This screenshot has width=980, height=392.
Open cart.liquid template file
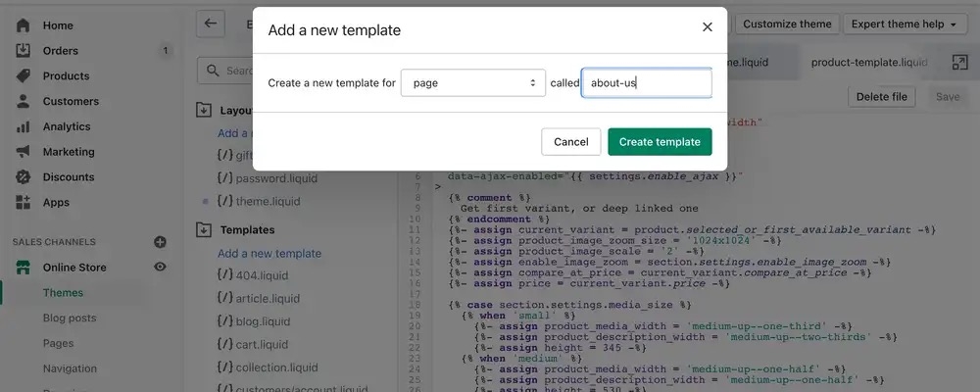pyautogui.click(x=262, y=344)
